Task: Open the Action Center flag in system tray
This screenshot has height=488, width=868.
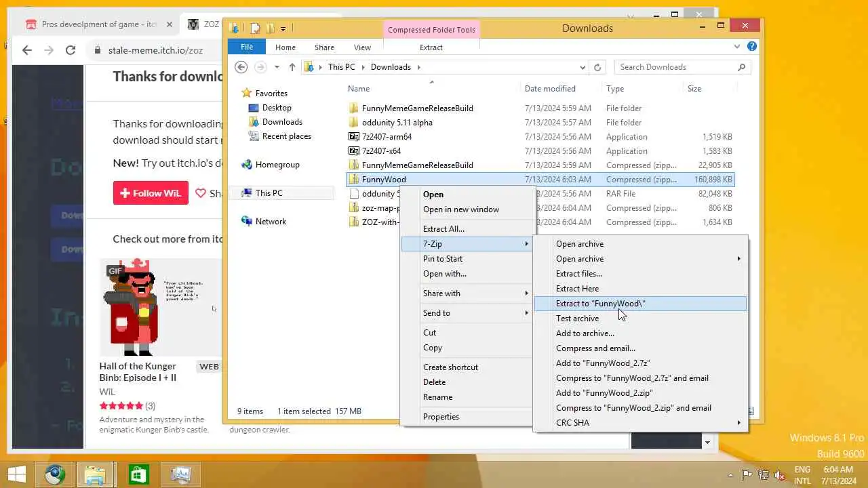Action: click(747, 475)
